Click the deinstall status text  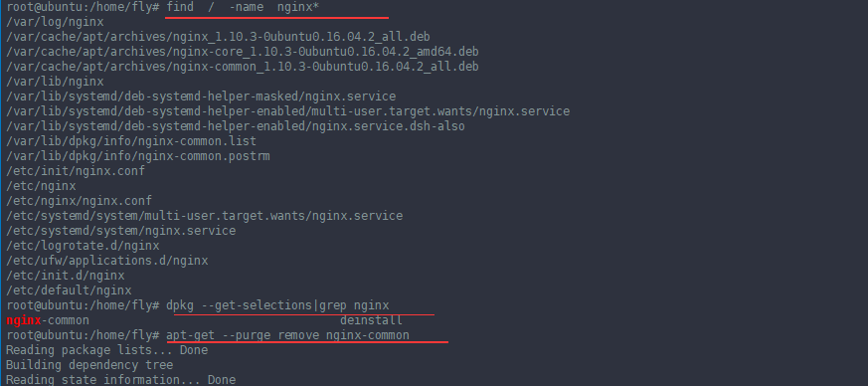point(371,320)
